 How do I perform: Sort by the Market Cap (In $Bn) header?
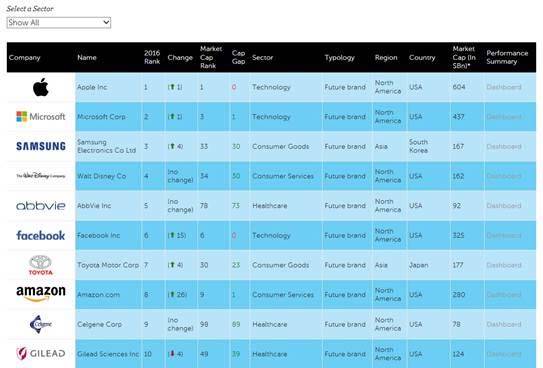click(464, 57)
